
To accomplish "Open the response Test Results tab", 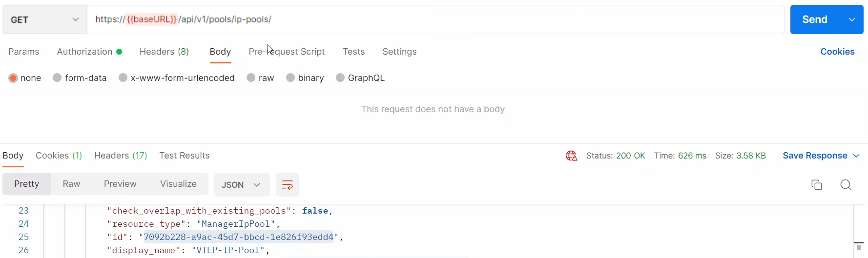I will 184,156.
